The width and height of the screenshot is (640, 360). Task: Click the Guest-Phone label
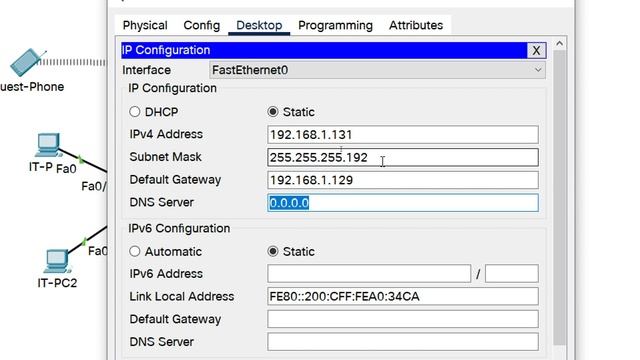[x=32, y=87]
